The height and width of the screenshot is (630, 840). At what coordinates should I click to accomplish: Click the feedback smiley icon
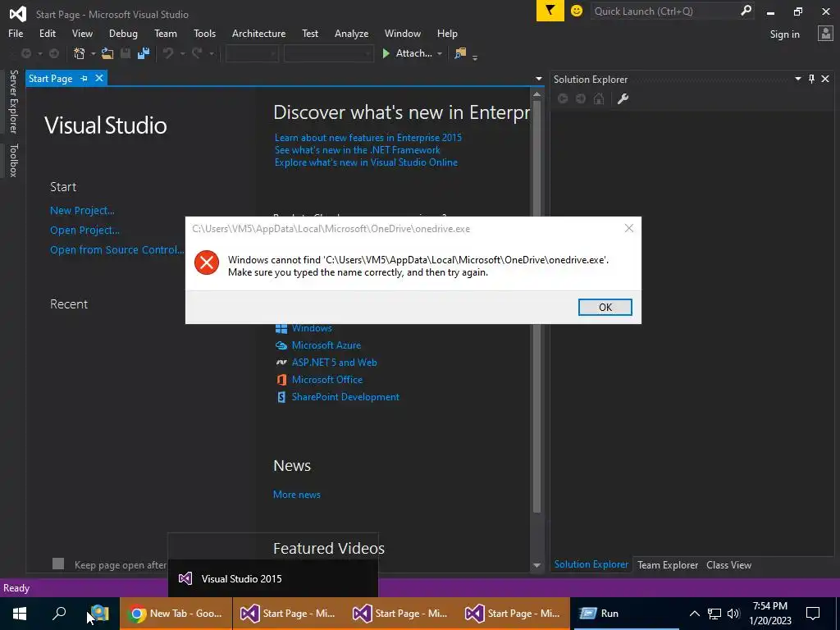click(577, 11)
